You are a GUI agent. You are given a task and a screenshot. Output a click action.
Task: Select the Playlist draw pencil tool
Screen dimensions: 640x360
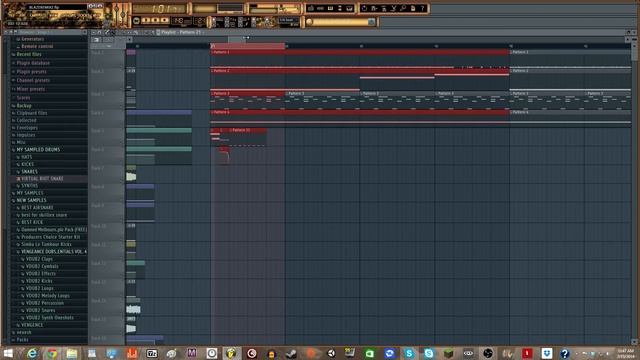click(x=107, y=32)
